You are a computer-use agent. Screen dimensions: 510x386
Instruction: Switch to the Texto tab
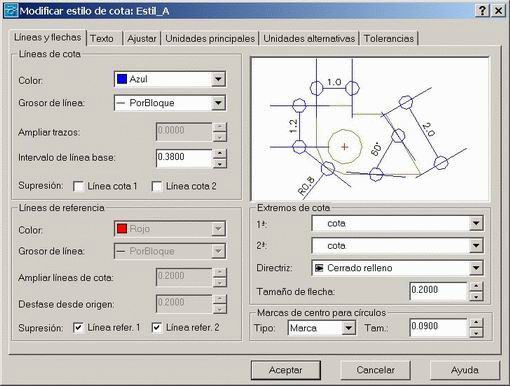[x=102, y=38]
